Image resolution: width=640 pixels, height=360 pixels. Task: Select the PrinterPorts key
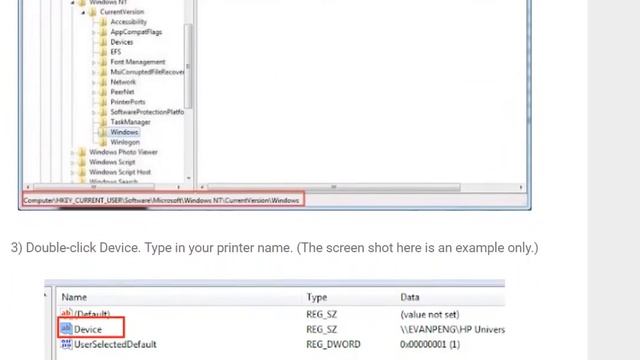pyautogui.click(x=128, y=102)
